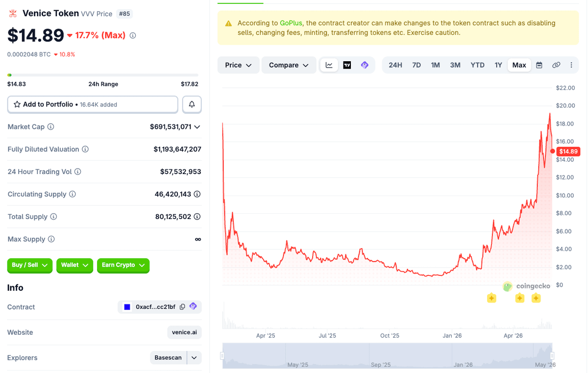Click the purple icon beside contract address
Image resolution: width=588 pixels, height=373 pixels.
pyautogui.click(x=193, y=306)
